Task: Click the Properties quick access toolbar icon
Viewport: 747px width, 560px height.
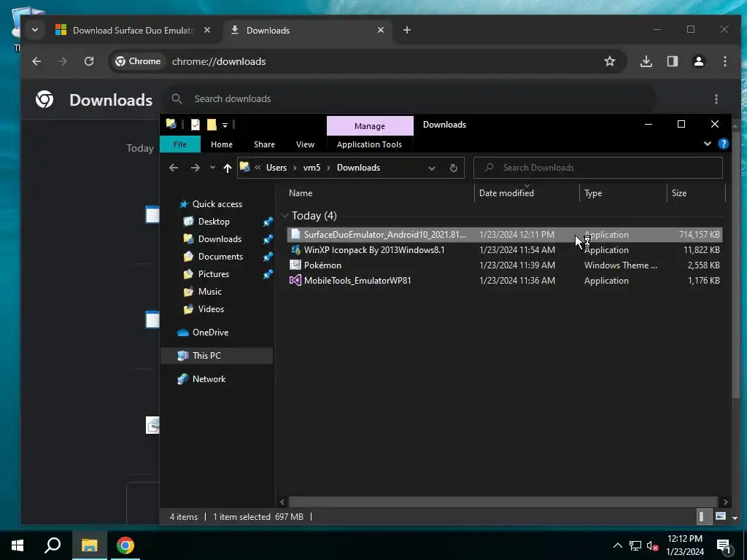Action: point(196,125)
